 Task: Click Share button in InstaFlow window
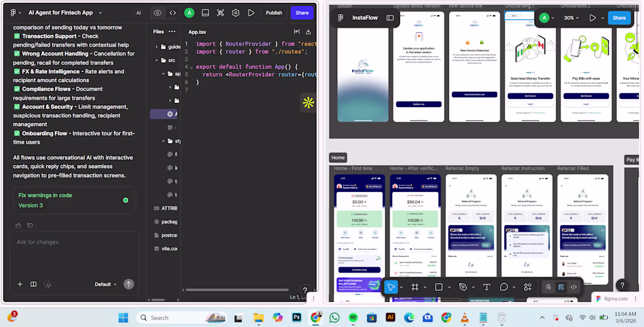coord(619,18)
